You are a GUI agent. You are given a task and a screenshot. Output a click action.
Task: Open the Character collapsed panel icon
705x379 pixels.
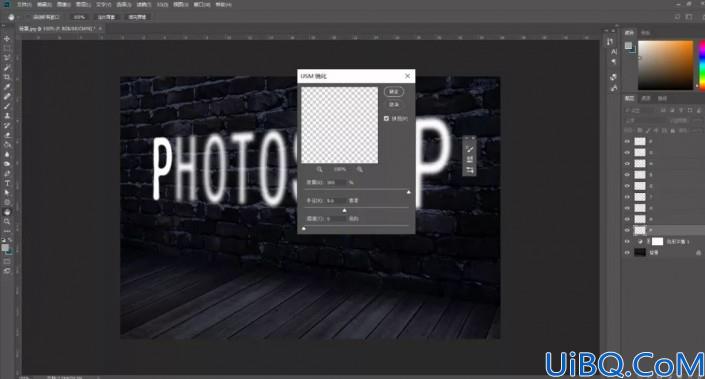pyautogui.click(x=614, y=52)
